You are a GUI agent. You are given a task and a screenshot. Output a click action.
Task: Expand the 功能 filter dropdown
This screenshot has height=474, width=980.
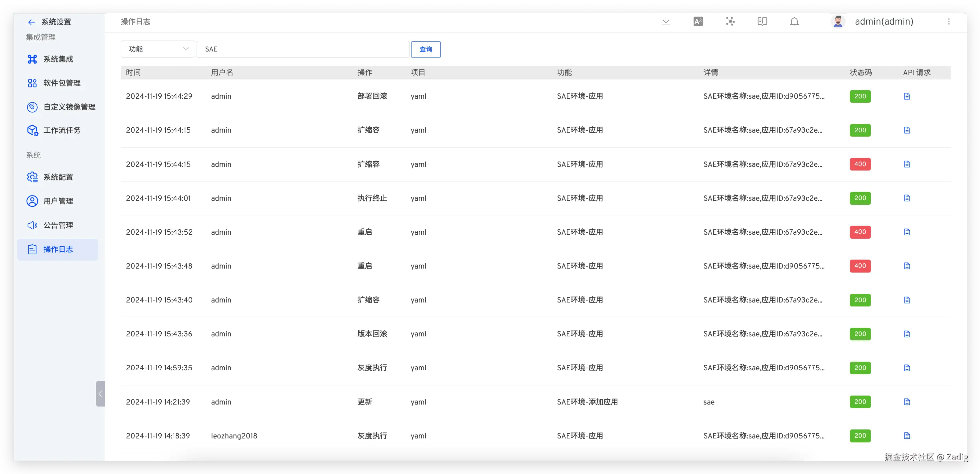tap(157, 49)
